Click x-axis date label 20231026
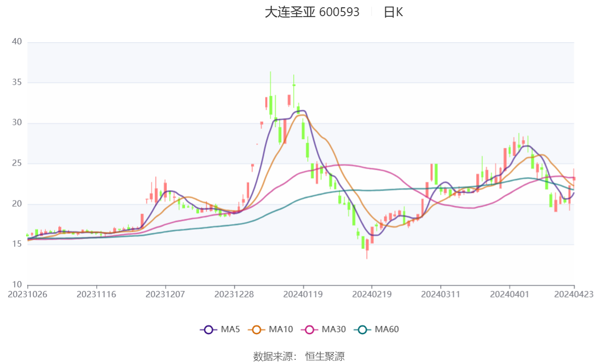The width and height of the screenshot is (598, 364). (x=28, y=294)
